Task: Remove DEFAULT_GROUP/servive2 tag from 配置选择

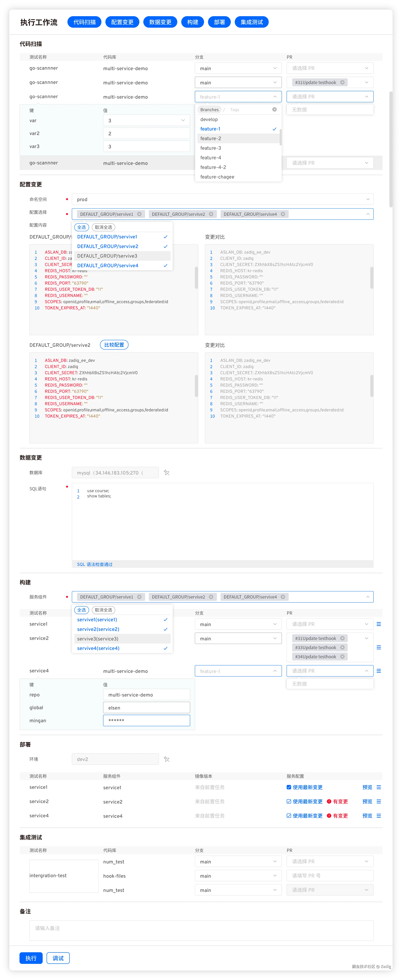Action: (211, 214)
